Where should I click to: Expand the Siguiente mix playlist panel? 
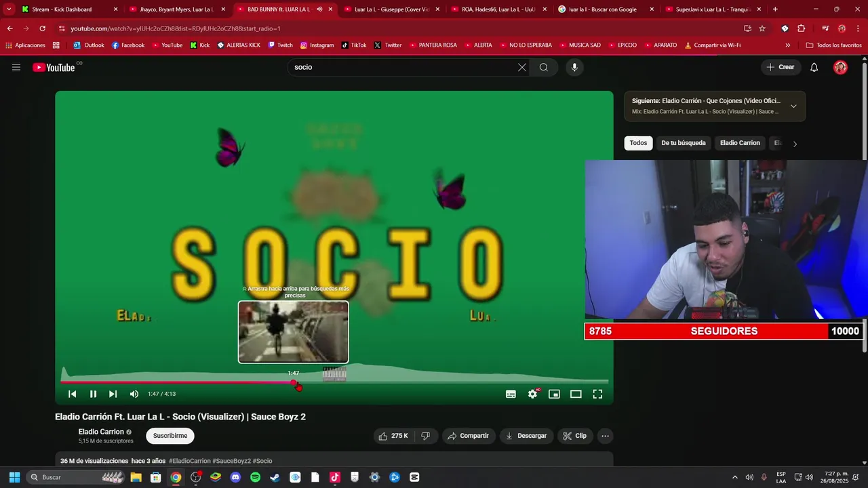[793, 106]
